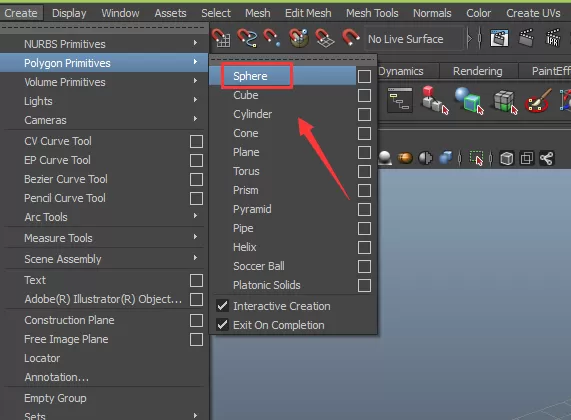Open options box for Cube
This screenshot has height=420, width=571.
pyautogui.click(x=364, y=95)
